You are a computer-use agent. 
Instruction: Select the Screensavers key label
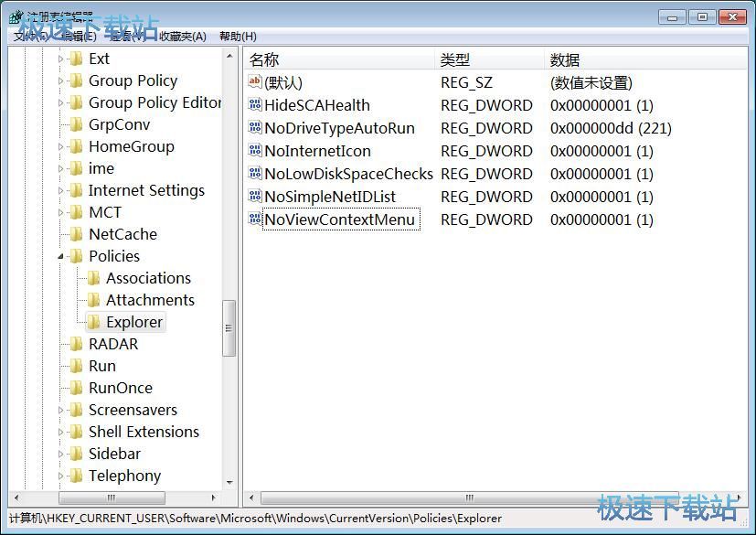pyautogui.click(x=133, y=410)
